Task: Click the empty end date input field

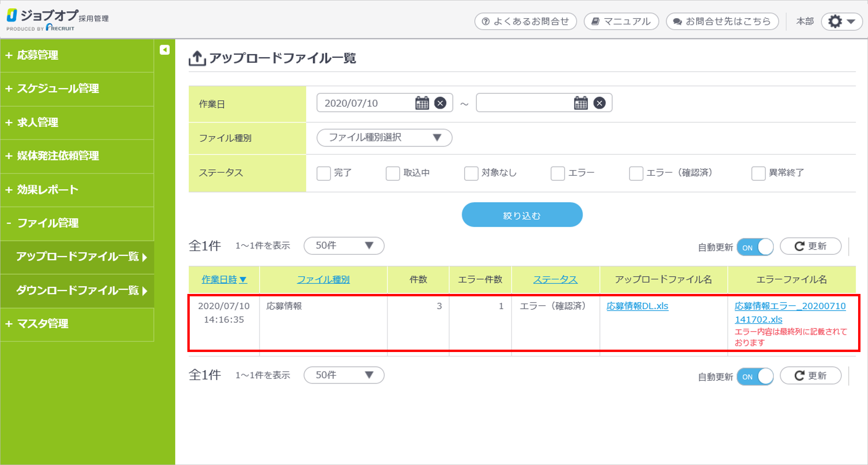Action: [522, 103]
